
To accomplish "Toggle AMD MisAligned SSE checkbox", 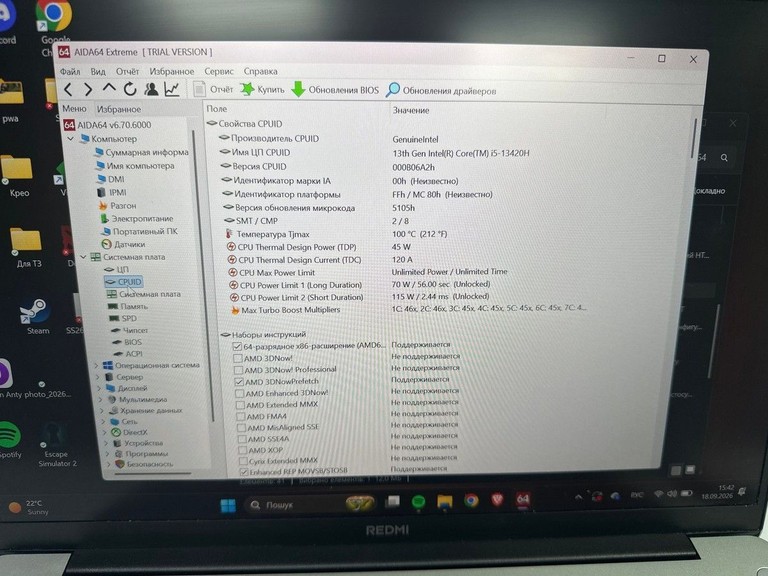I will pos(241,428).
